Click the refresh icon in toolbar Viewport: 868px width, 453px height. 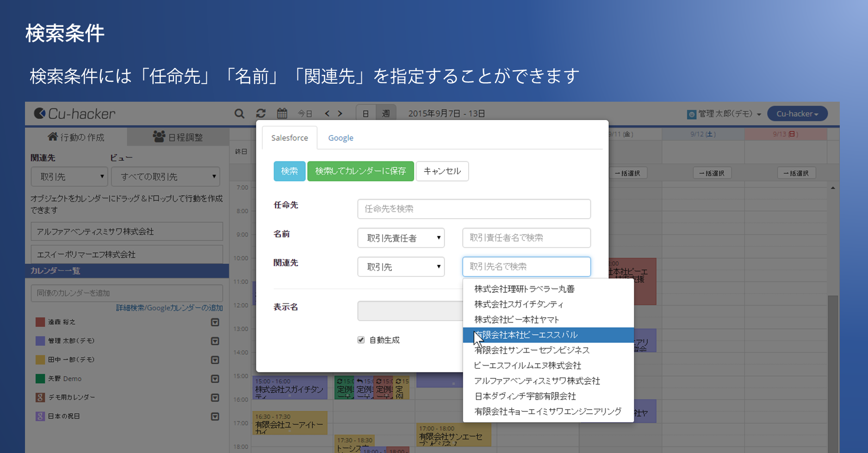[x=261, y=113]
